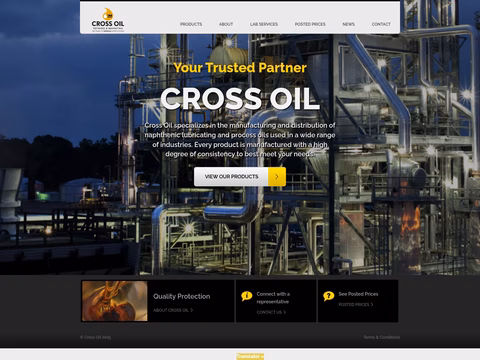480x360 pixels.
Task: Open the Products menu item
Action: (x=191, y=24)
